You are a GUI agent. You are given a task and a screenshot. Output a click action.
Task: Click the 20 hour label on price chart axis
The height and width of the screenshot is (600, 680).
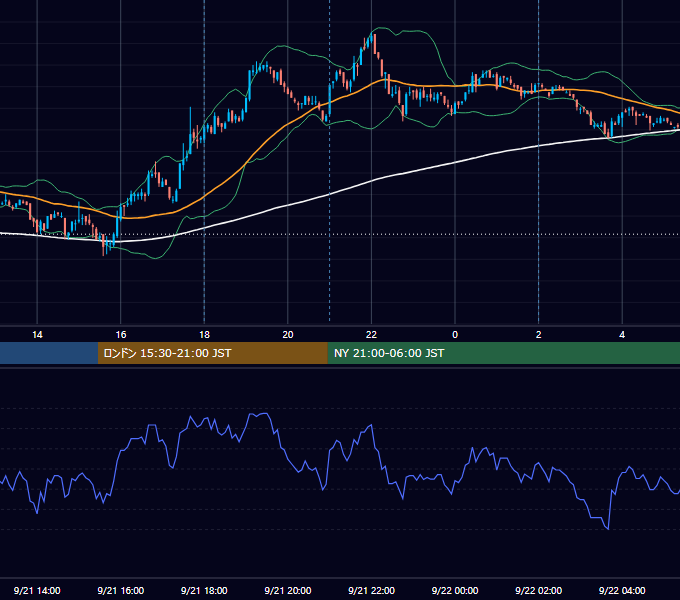[288, 335]
